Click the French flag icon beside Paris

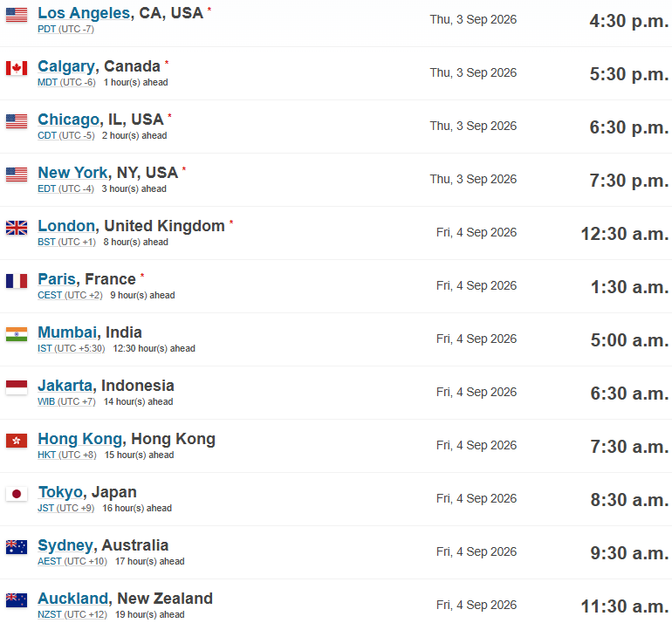coord(17,281)
